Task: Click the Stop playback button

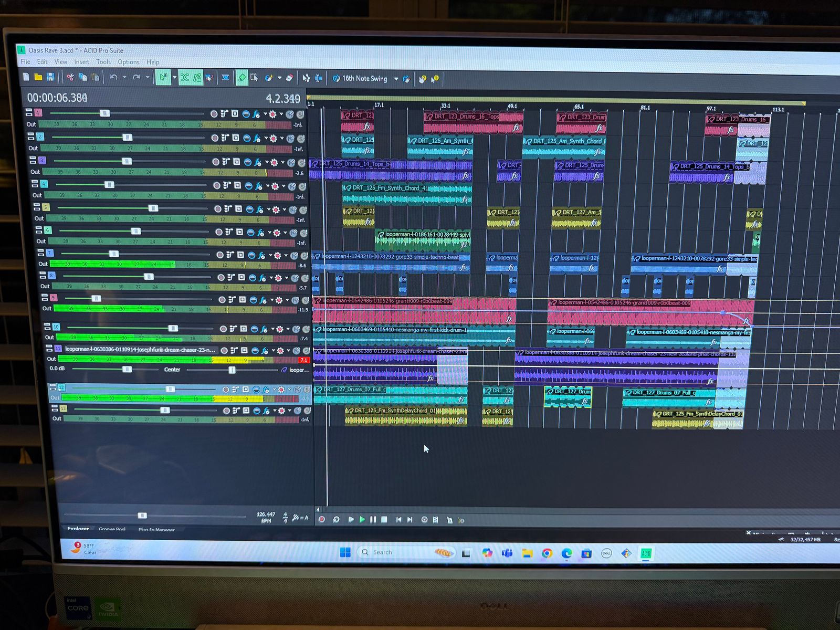Action: [384, 519]
